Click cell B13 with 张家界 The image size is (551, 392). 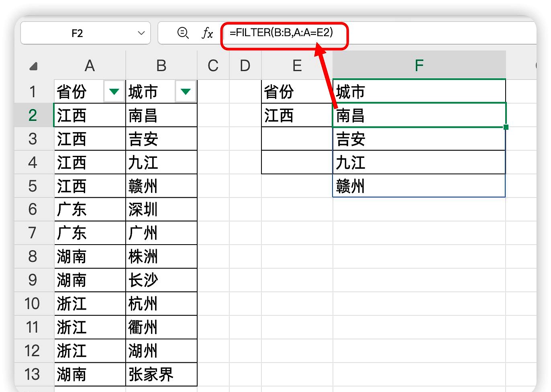pyautogui.click(x=161, y=374)
